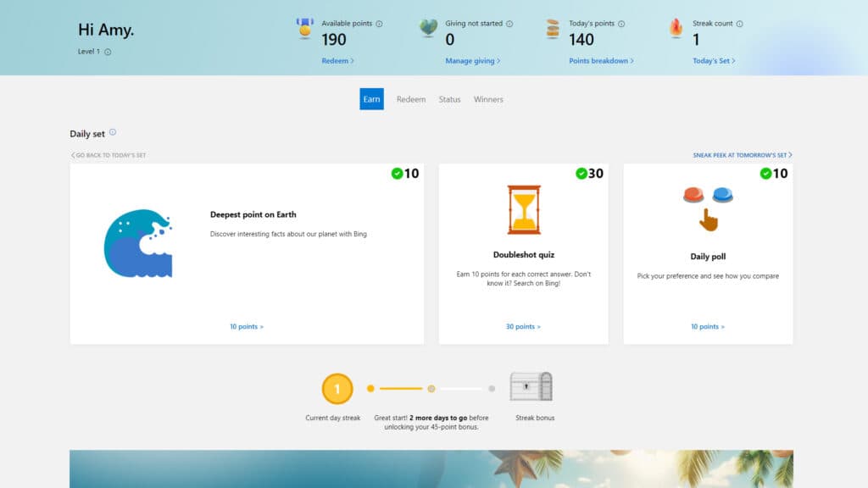Click the Giving heart globe icon
868x488 pixels.
click(429, 29)
